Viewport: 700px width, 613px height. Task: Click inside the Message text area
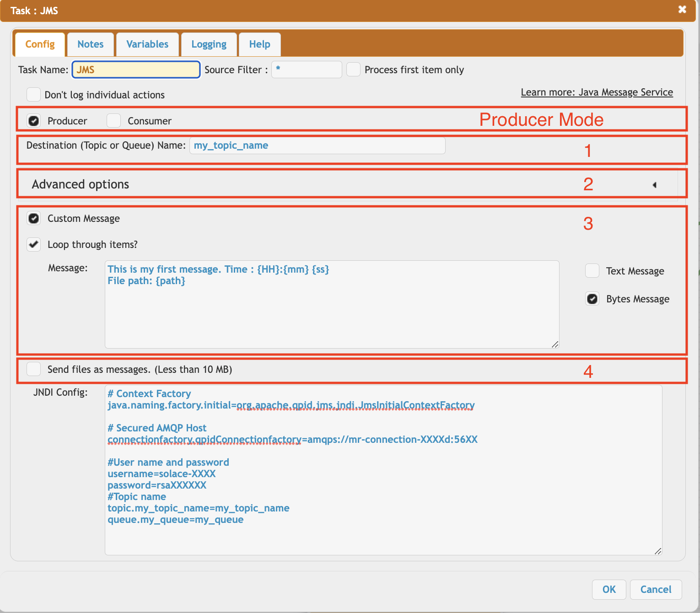tap(332, 304)
